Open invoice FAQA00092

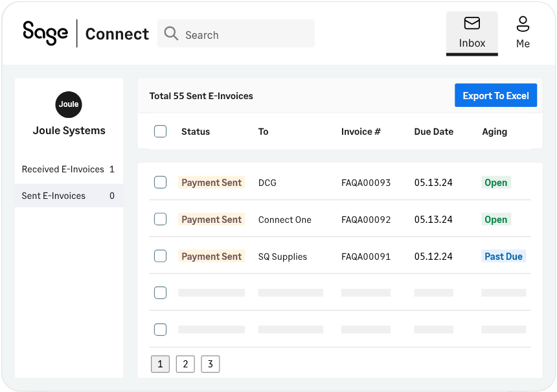tap(366, 220)
